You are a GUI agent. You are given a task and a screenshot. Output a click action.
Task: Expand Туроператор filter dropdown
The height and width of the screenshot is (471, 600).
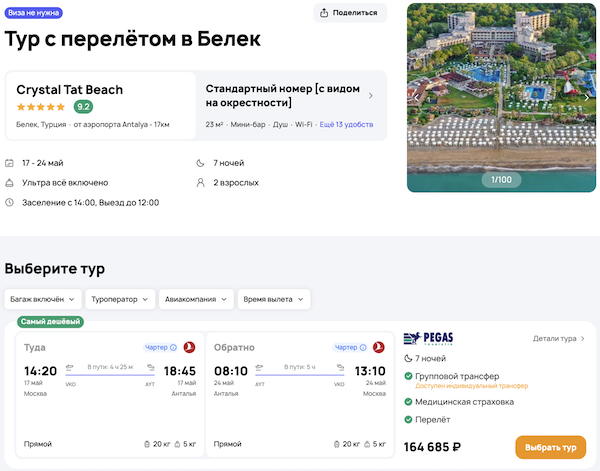[119, 299]
